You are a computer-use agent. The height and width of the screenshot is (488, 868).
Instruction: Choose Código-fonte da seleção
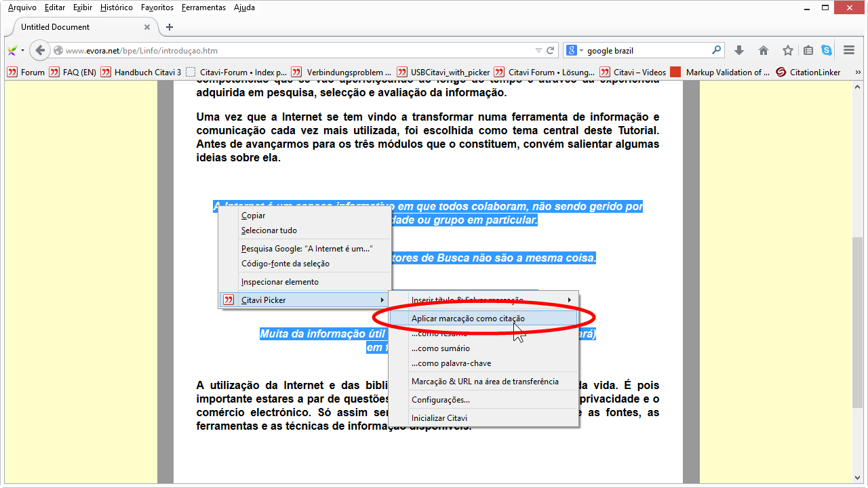(305, 264)
